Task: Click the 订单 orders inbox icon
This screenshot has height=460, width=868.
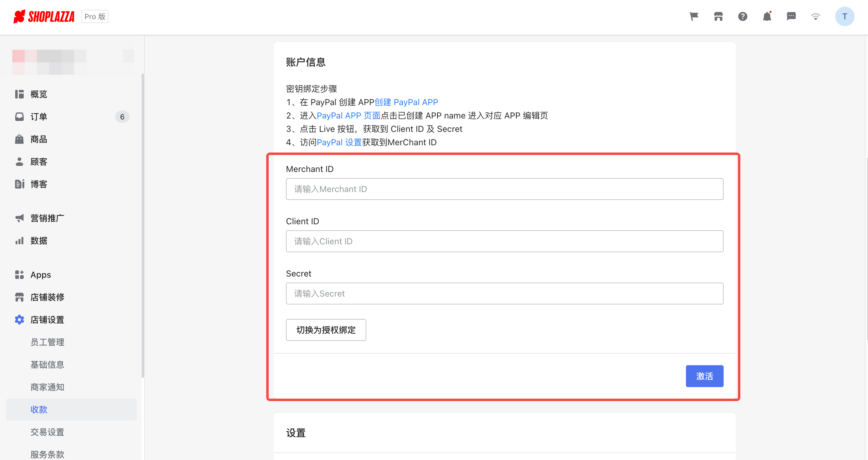Action: click(x=19, y=117)
